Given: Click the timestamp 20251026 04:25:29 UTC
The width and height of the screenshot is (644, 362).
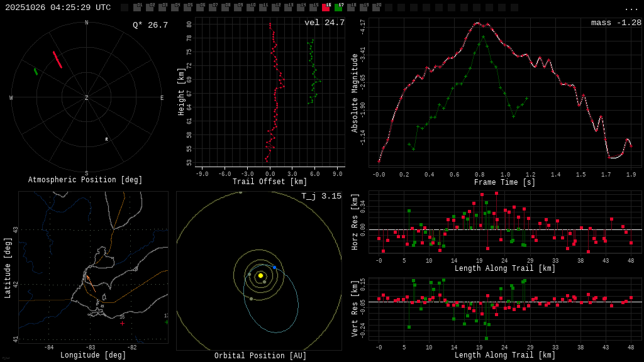Looking at the screenshot, I should (58, 8).
